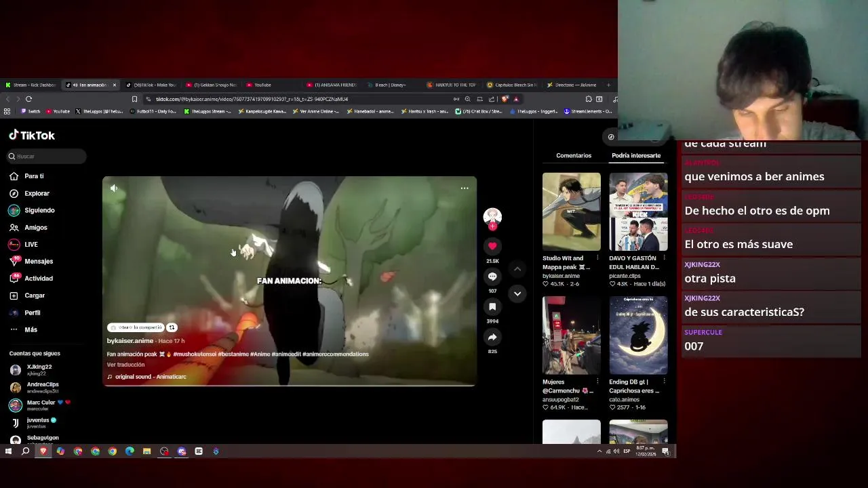Open comments via speech bubble icon
Screen dimensions: 868x488
click(x=492, y=277)
